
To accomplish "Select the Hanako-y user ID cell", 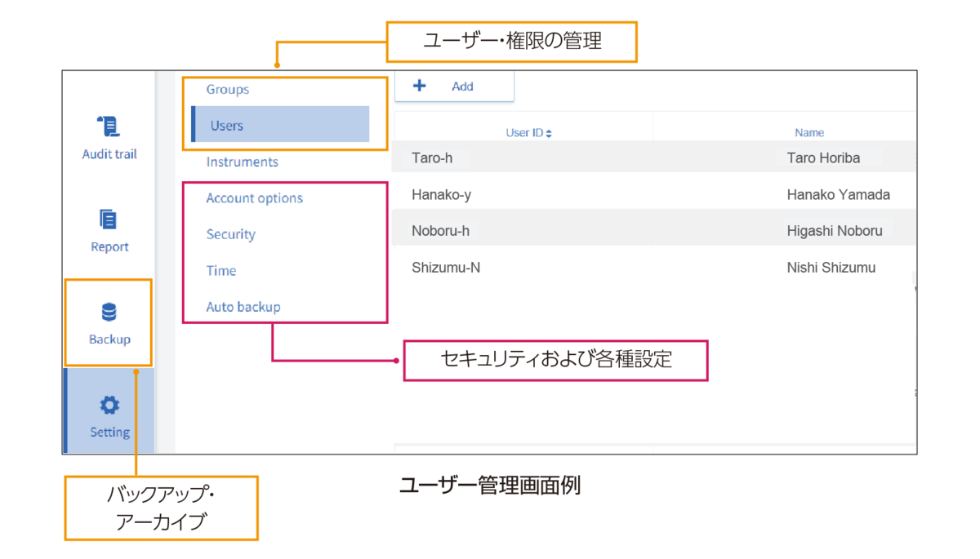I will (441, 195).
